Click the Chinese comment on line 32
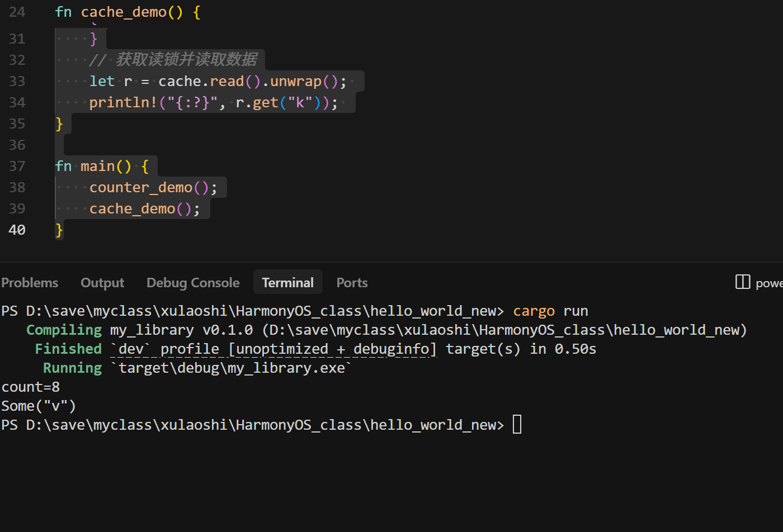Viewport: 783px width, 532px height. click(173, 60)
